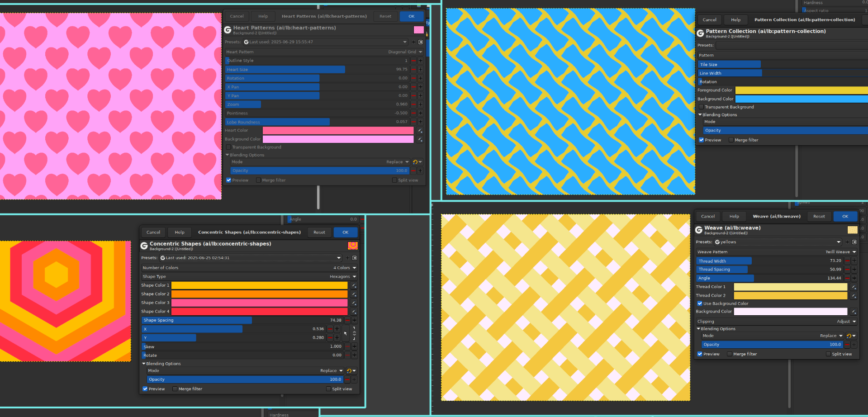Pick Shape Color 4 with the eyedropper
The image size is (868, 417).
tap(354, 312)
